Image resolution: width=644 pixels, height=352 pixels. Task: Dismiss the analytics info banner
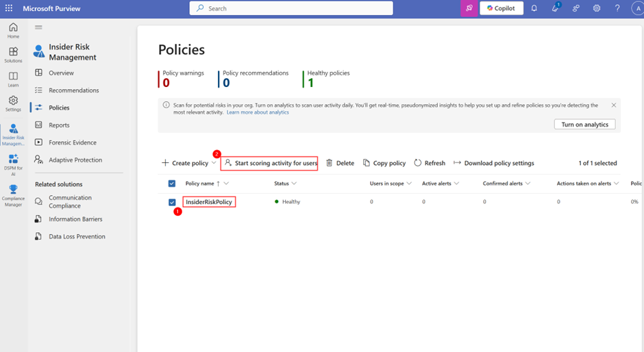614,105
